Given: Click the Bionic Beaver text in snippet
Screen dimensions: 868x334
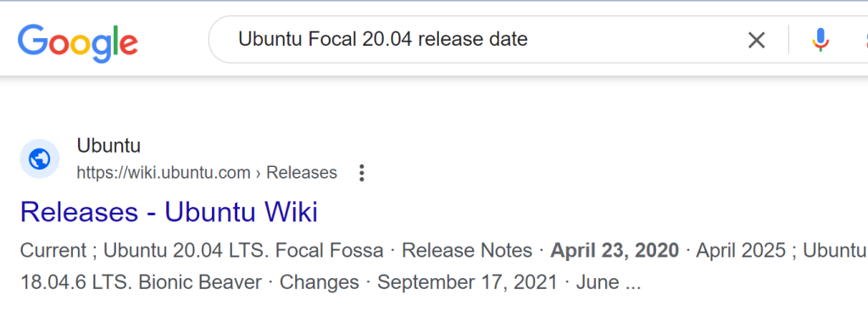Looking at the screenshot, I should click(200, 282).
